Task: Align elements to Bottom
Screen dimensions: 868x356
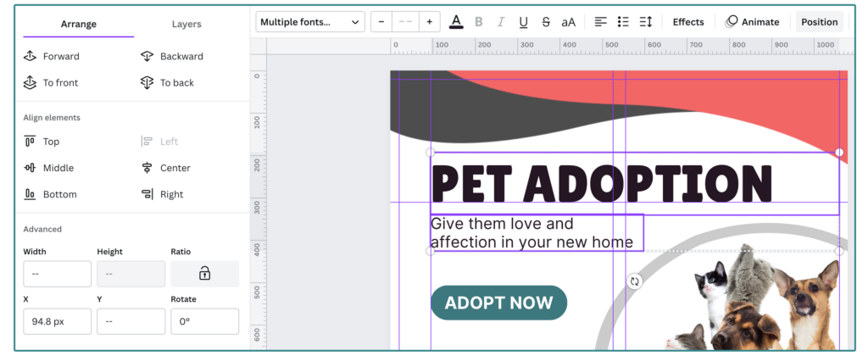Action: (x=50, y=194)
